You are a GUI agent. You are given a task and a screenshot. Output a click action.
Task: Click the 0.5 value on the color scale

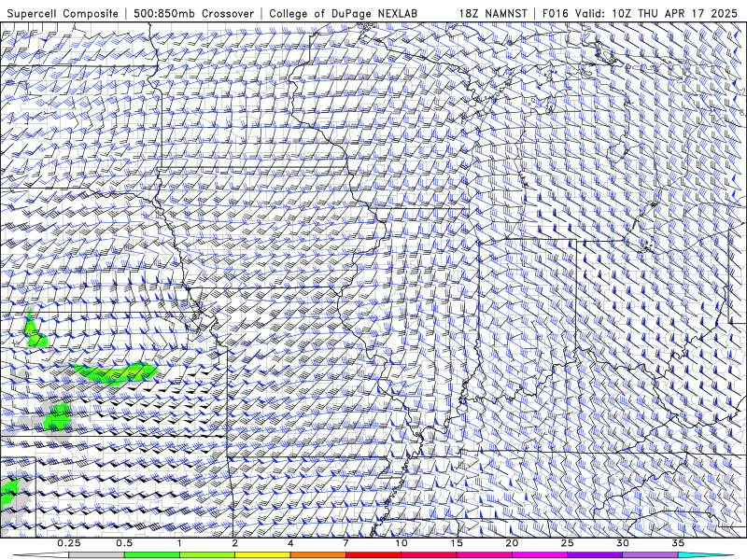tap(124, 543)
